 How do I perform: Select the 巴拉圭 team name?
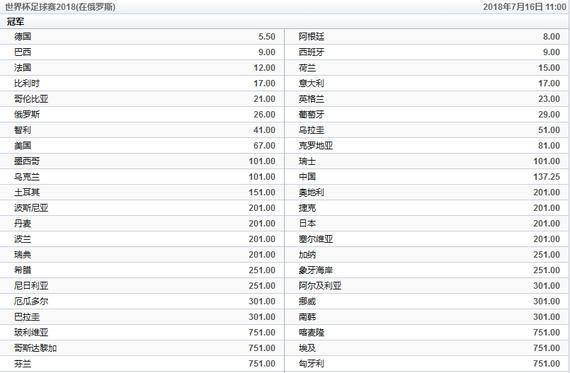click(x=27, y=317)
